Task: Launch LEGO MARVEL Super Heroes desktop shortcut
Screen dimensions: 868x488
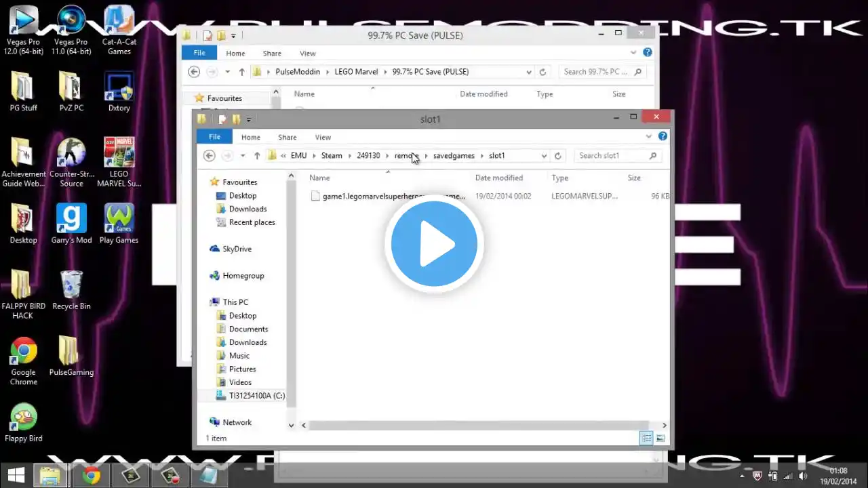Action: (x=119, y=163)
